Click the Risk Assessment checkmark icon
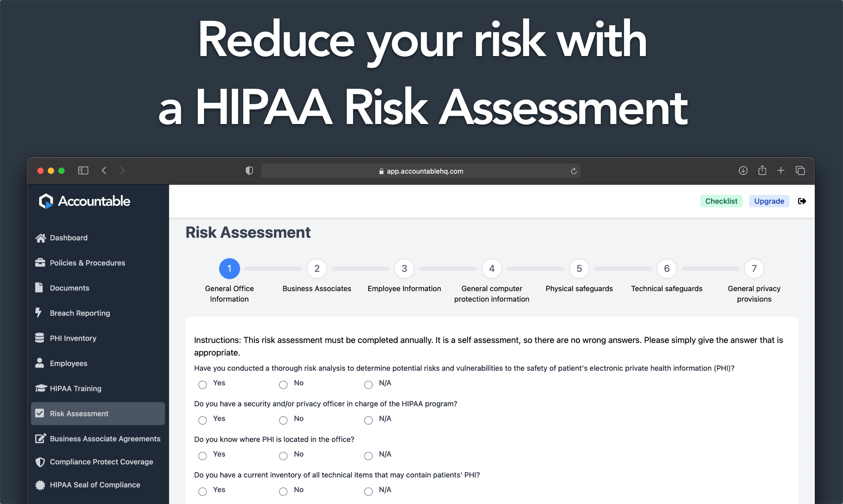The image size is (843, 504). point(39,413)
